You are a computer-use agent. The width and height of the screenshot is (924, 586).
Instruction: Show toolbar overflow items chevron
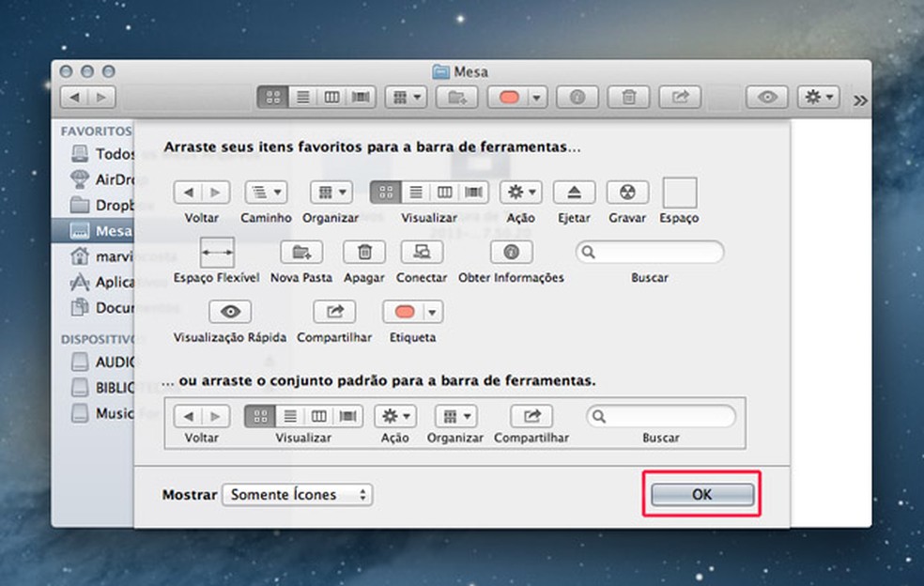tap(860, 100)
